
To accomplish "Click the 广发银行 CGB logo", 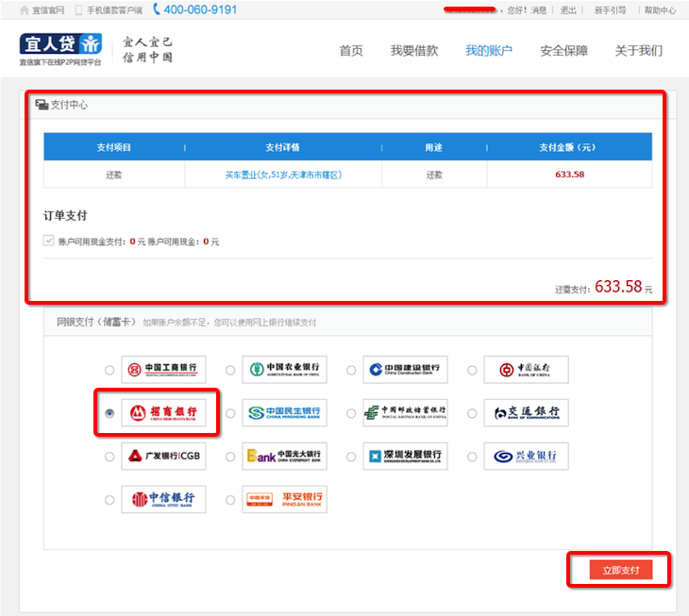I will click(x=163, y=457).
